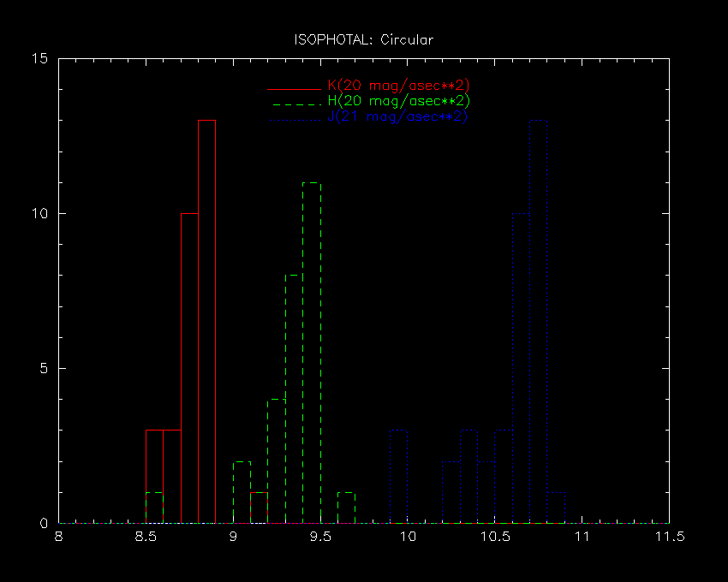Click y-axis label 5
Screen dimensions: 728x582
[44, 369]
